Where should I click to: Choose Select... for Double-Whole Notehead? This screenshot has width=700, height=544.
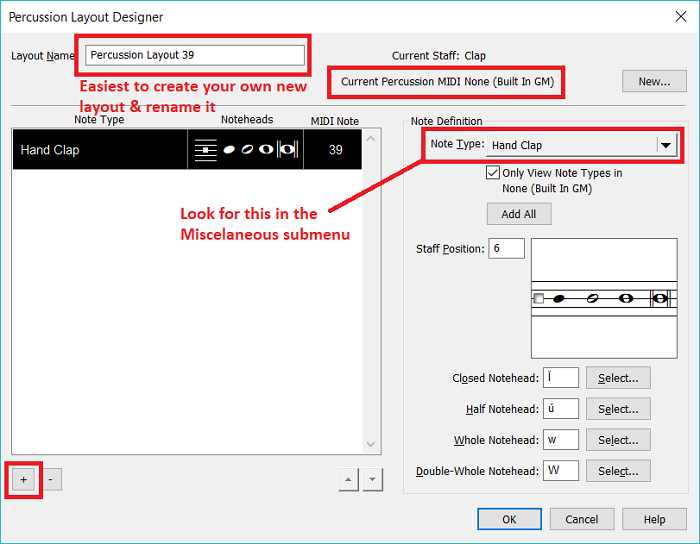(x=618, y=471)
